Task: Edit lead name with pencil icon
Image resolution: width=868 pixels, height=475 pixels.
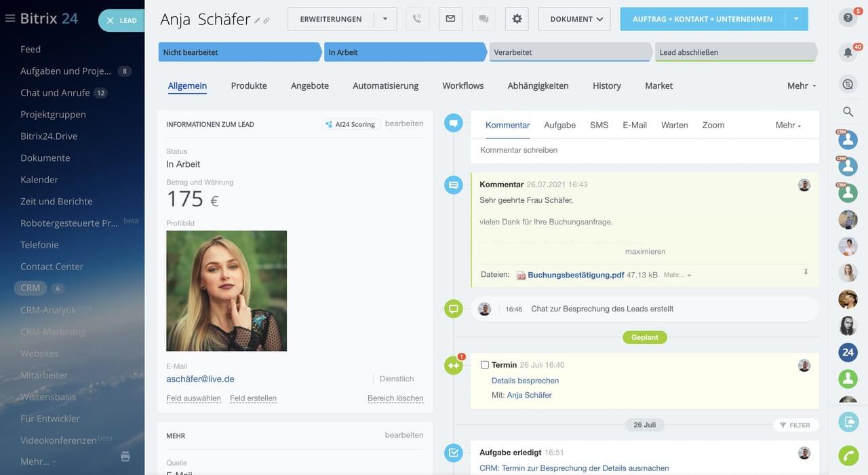Action: [x=257, y=21]
